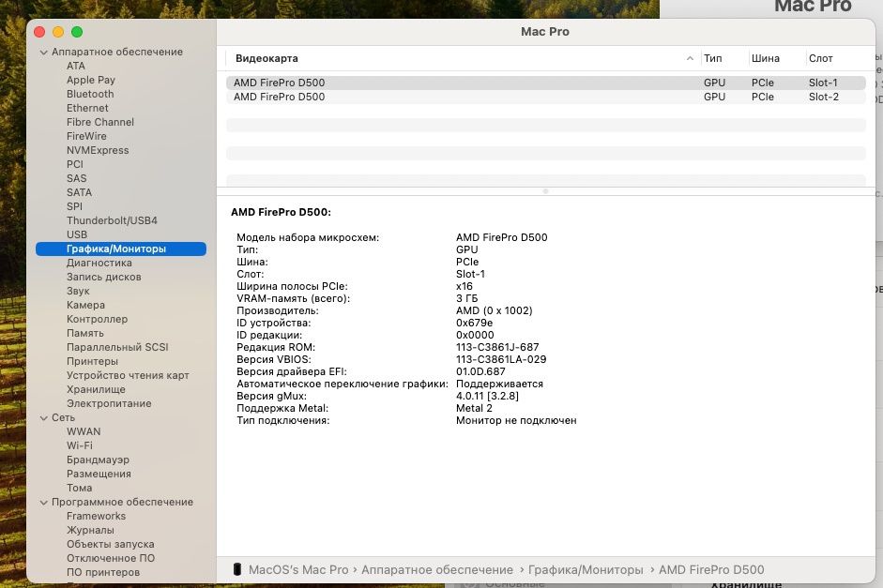The height and width of the screenshot is (588, 883).
Task: Select SATA in the sidebar
Action: click(80, 192)
